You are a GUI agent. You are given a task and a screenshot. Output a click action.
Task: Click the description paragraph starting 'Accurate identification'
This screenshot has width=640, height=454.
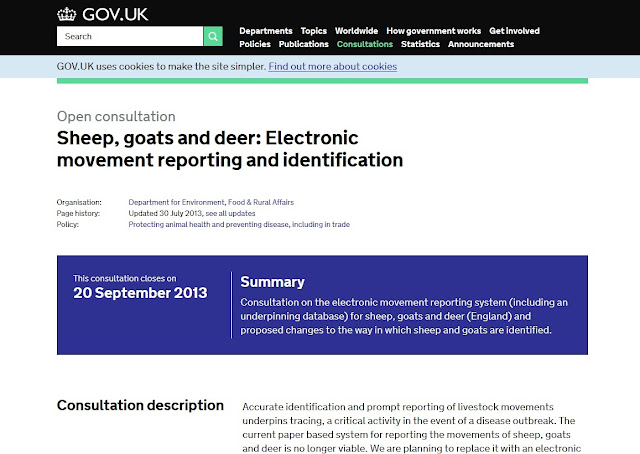(411, 427)
